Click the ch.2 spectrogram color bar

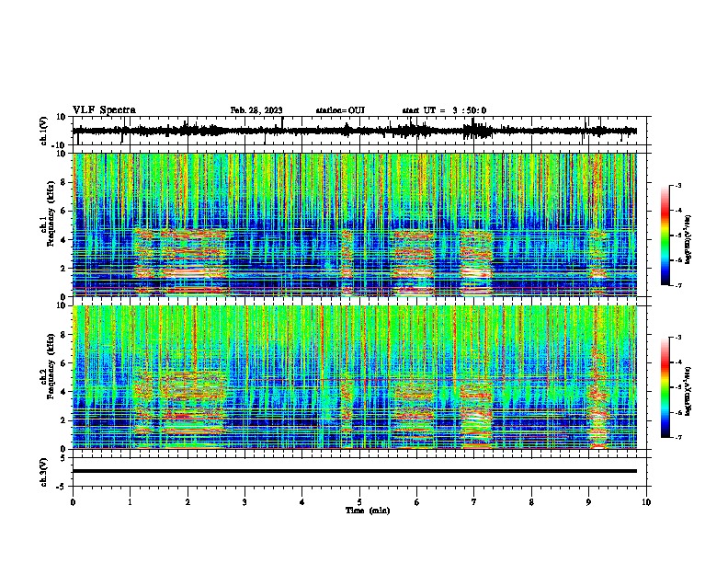coord(665,387)
